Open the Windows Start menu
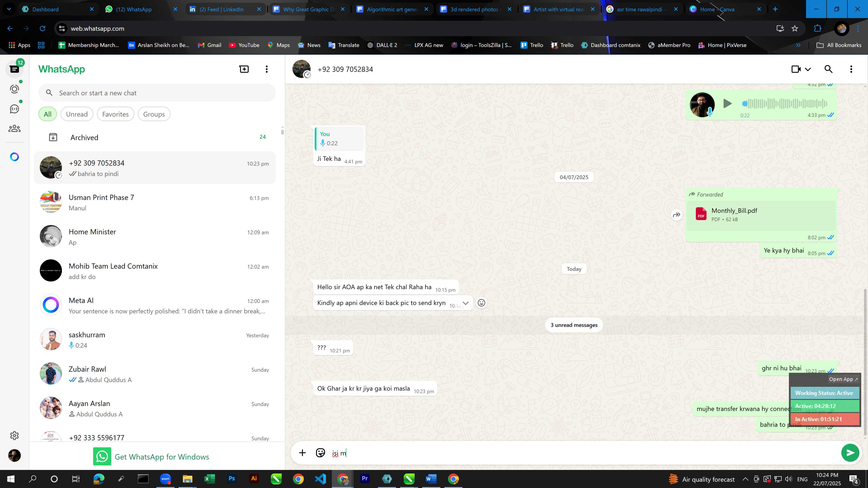 pos(10,479)
